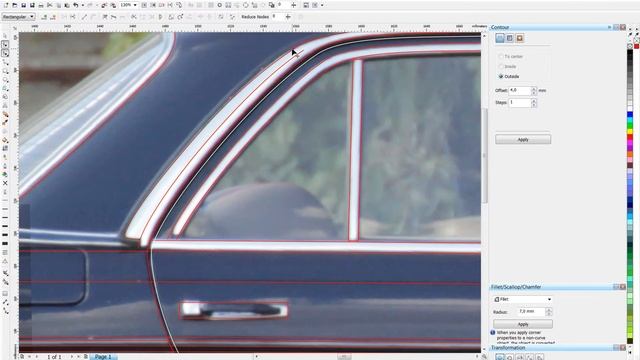
Task: Expand the Undo history dropdown arrow
Action: coord(83,5)
